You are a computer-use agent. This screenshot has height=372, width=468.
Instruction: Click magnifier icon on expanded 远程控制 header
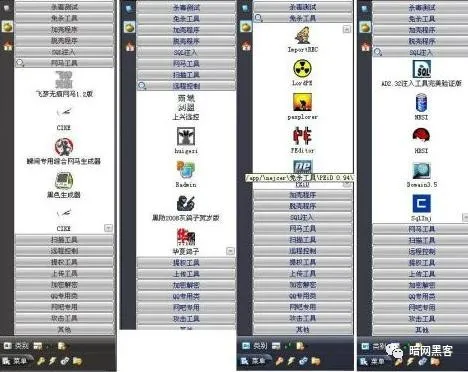[142, 86]
